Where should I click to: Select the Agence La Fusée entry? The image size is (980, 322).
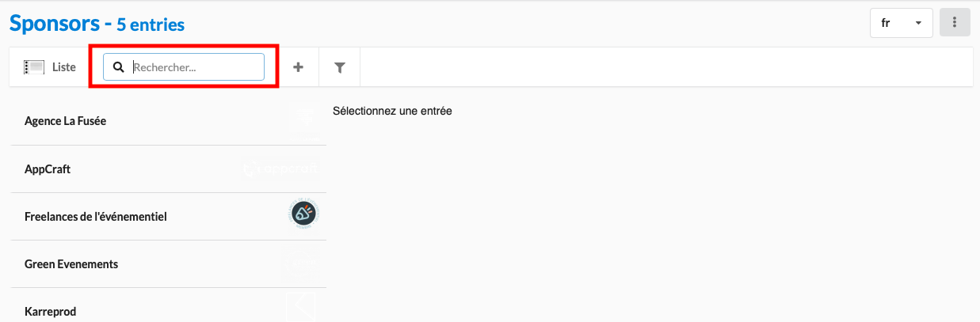pos(66,121)
